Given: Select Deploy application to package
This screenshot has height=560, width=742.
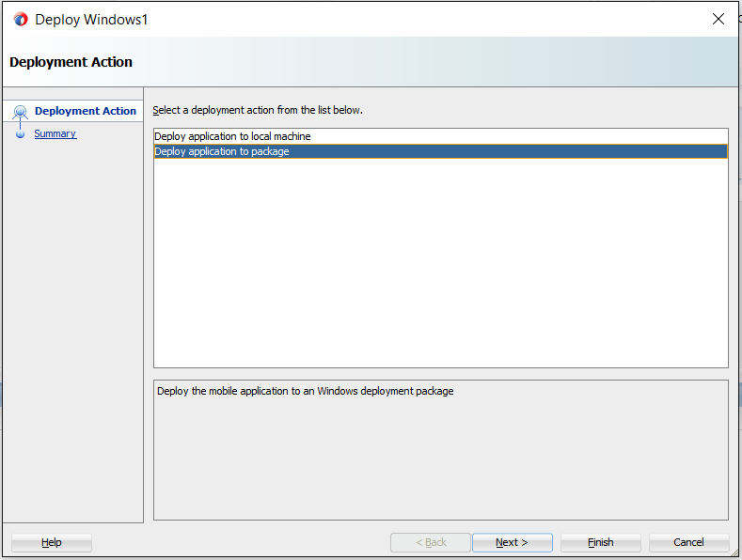Looking at the screenshot, I should (x=440, y=151).
